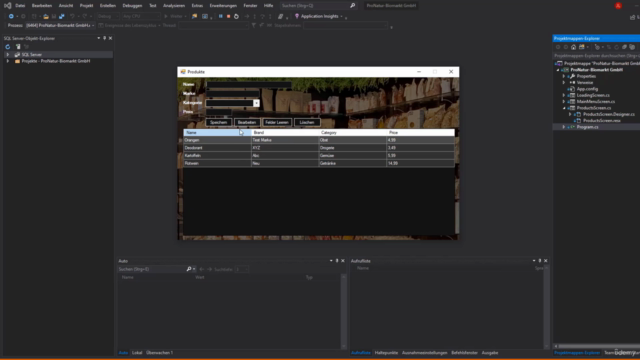Screen dimensions: 640x360
Task: Click the Add SQL Server icon
Action: tap(18, 47)
